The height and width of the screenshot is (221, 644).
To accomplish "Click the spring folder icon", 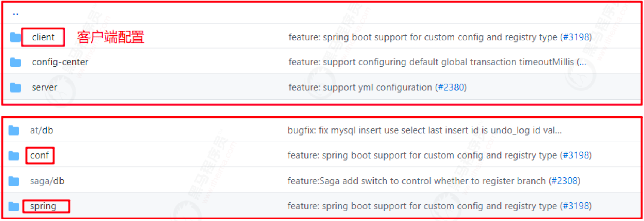I will pos(14,206).
